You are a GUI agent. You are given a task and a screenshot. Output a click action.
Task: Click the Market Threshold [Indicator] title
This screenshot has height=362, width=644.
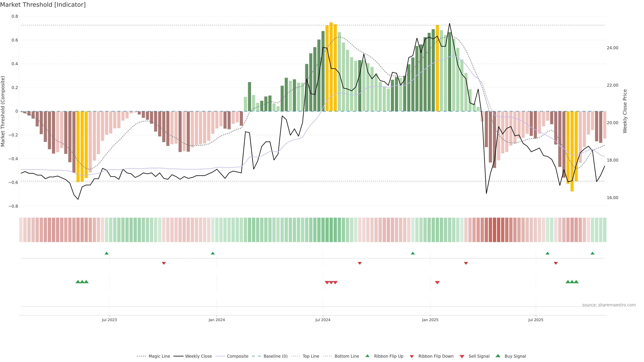43,5
